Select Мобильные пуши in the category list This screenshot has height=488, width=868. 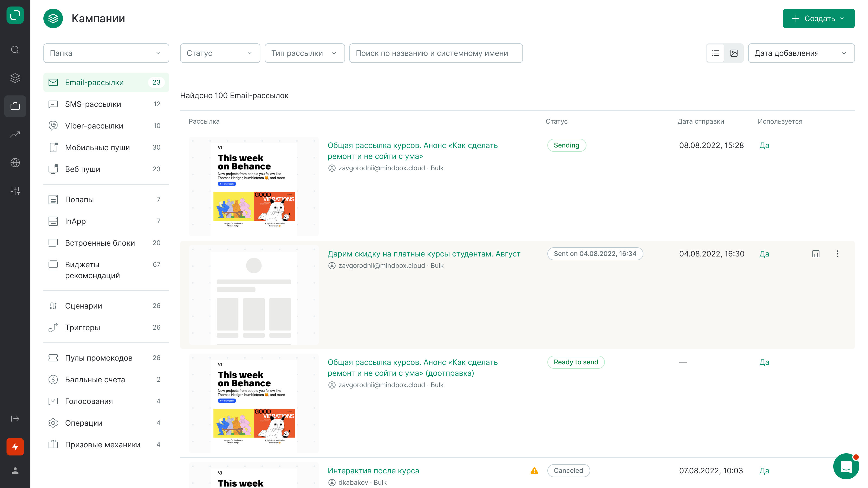106,147
